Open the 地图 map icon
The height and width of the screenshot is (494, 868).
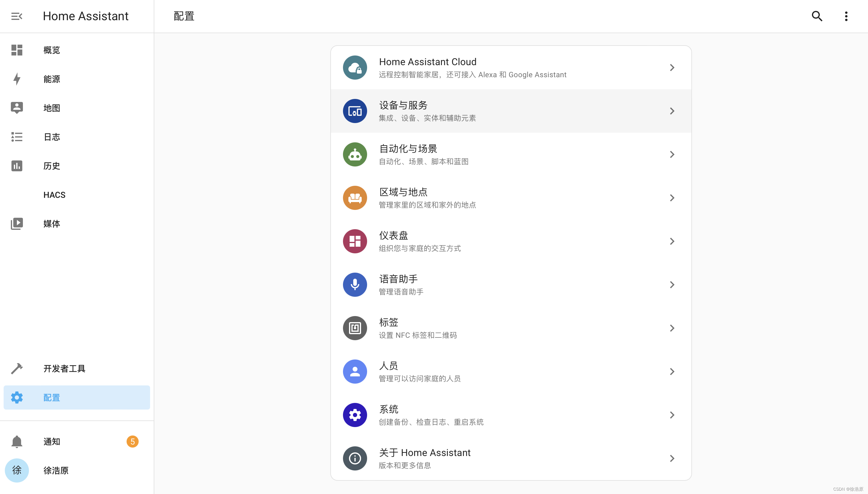click(x=17, y=108)
